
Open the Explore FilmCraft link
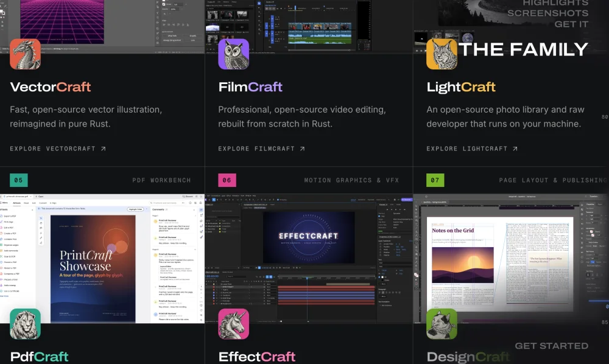(261, 149)
